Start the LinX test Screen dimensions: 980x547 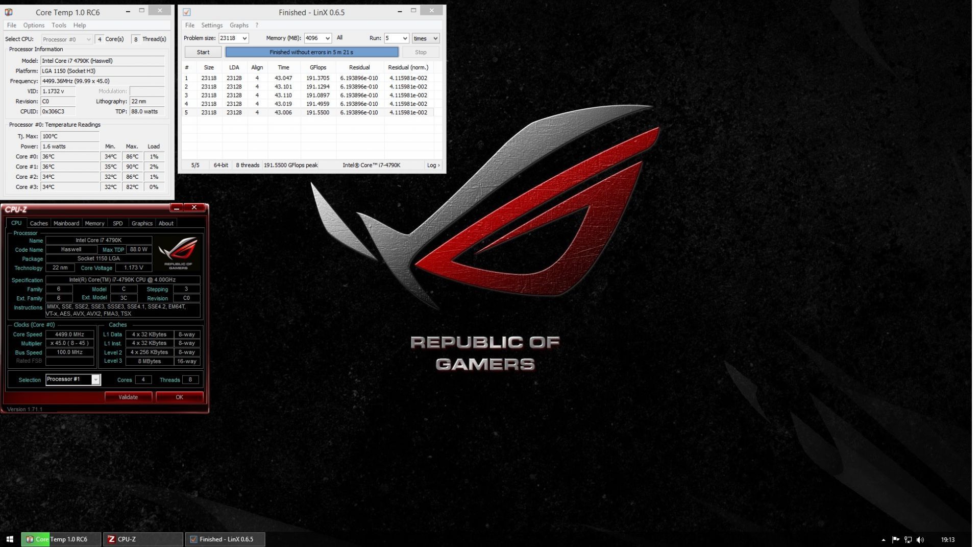tap(203, 52)
